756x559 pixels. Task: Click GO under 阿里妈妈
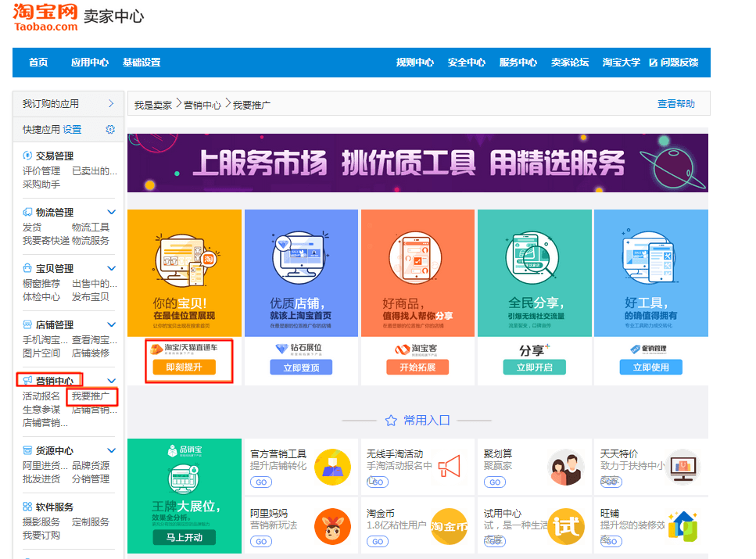[261, 542]
